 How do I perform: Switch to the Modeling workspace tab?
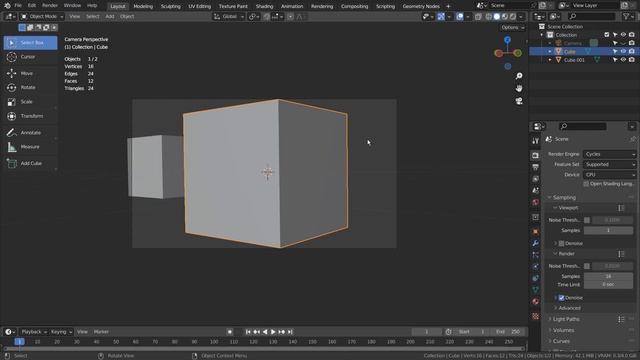pyautogui.click(x=143, y=6)
